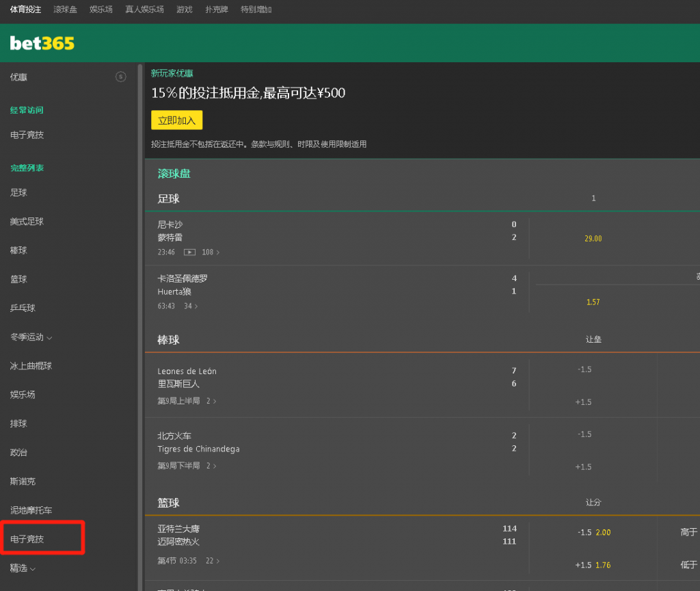The height and width of the screenshot is (591, 700).
Task: Open the 篮球 sidebar link
Action: point(21,278)
